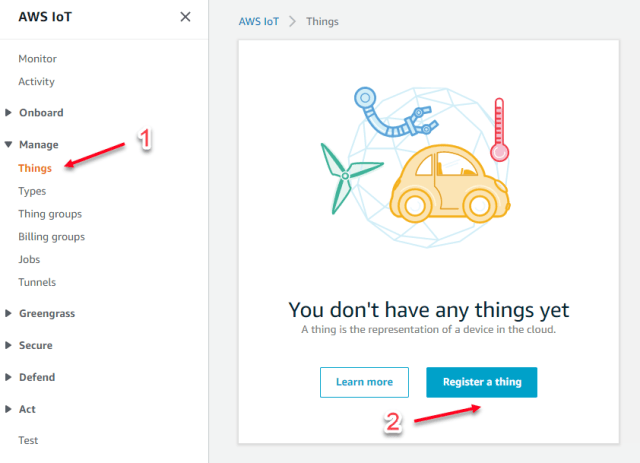
Task: Click Register a thing button
Action: click(x=481, y=382)
